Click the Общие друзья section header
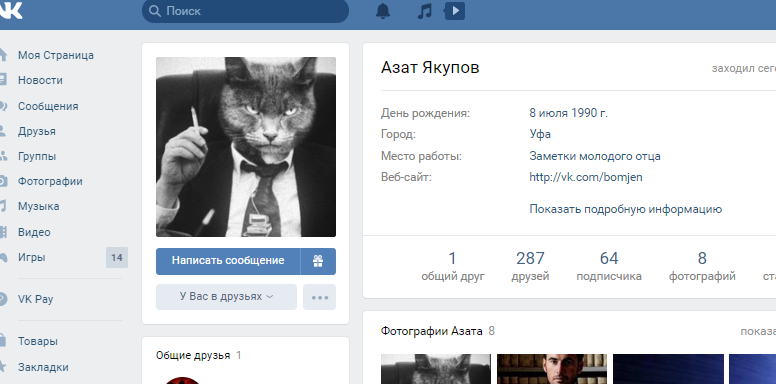This screenshot has width=776, height=384. tap(193, 355)
